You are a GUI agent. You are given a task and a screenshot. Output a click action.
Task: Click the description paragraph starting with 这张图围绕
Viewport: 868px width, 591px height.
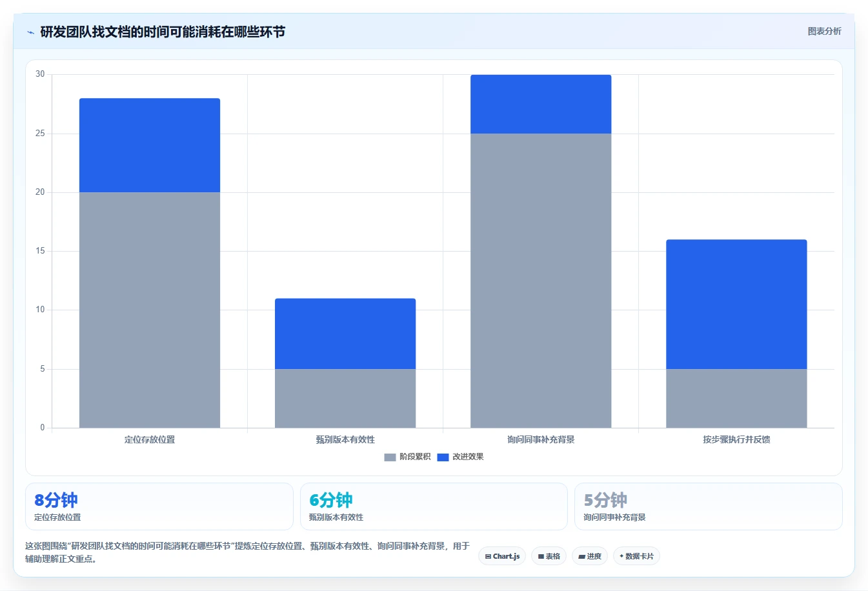coord(247,552)
